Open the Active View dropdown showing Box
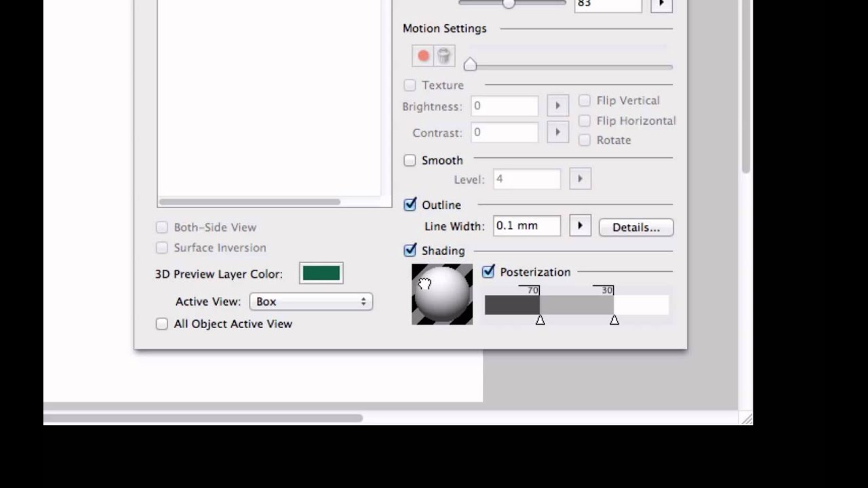The image size is (868, 488). (311, 301)
